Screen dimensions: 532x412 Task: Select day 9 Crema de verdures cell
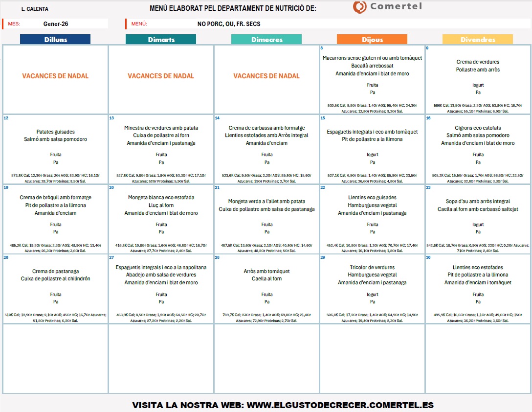point(478,79)
